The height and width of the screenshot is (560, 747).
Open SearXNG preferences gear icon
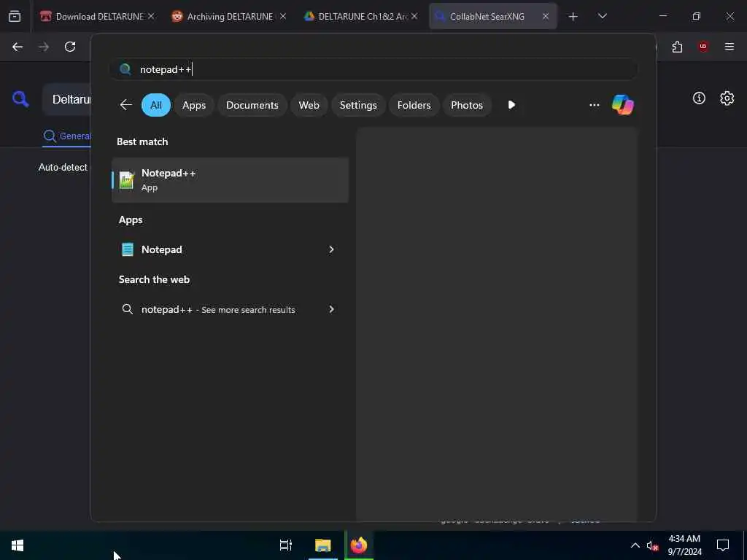(727, 98)
